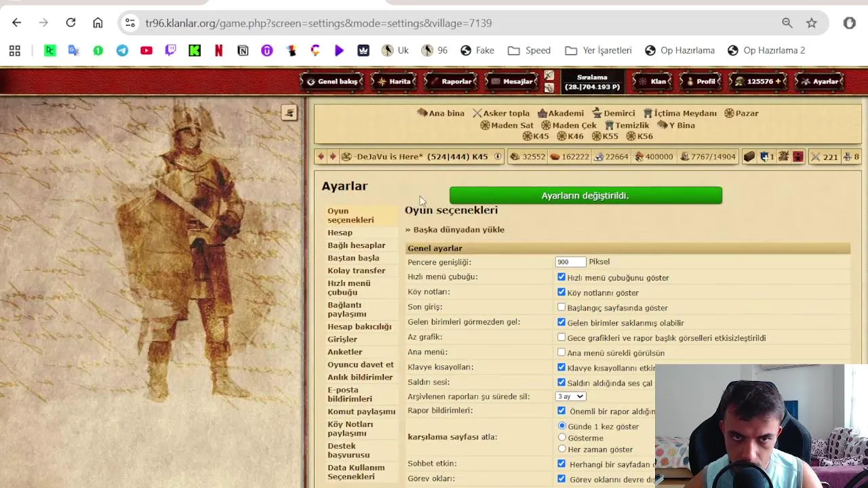Click the farm population icon

685,157
